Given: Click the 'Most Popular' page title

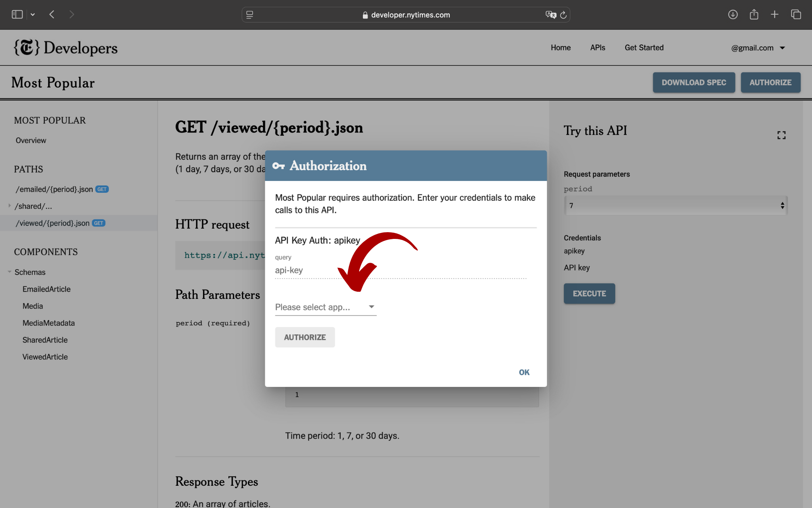Looking at the screenshot, I should [x=53, y=83].
